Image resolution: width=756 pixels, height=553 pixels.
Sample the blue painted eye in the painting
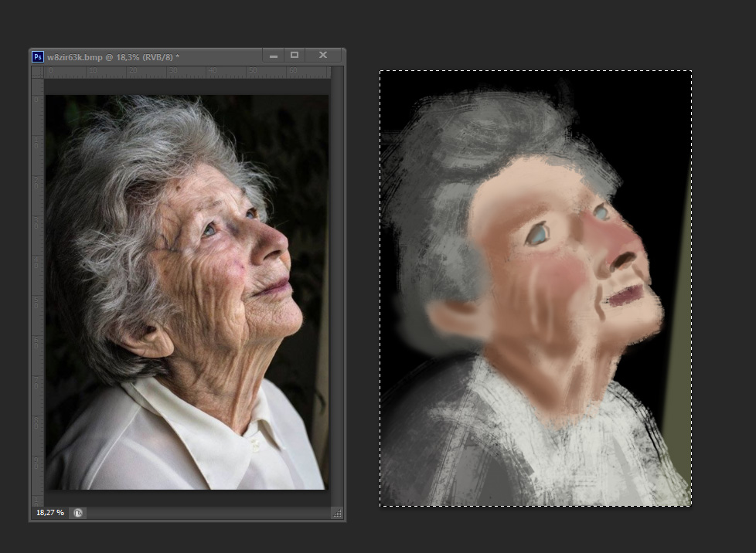538,236
